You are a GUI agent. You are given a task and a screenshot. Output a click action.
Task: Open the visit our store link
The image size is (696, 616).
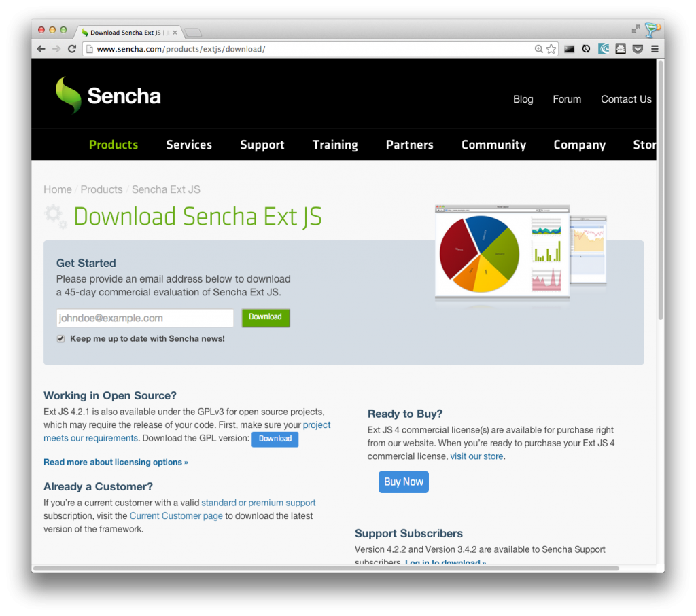click(476, 456)
